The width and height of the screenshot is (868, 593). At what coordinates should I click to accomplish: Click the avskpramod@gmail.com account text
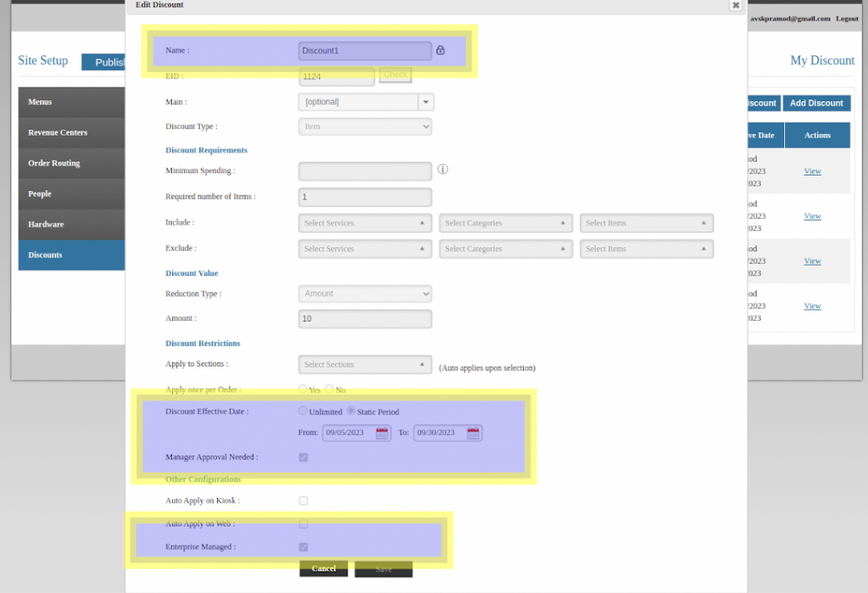point(790,18)
